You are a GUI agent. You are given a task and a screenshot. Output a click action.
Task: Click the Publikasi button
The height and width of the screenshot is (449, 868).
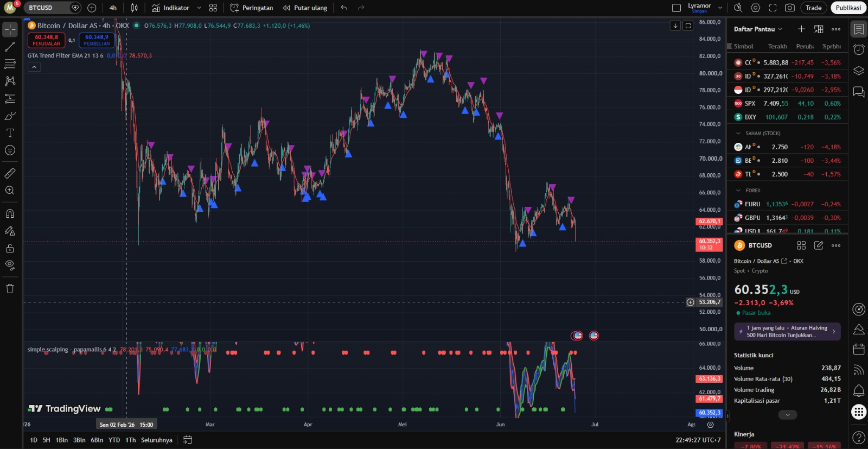(848, 8)
